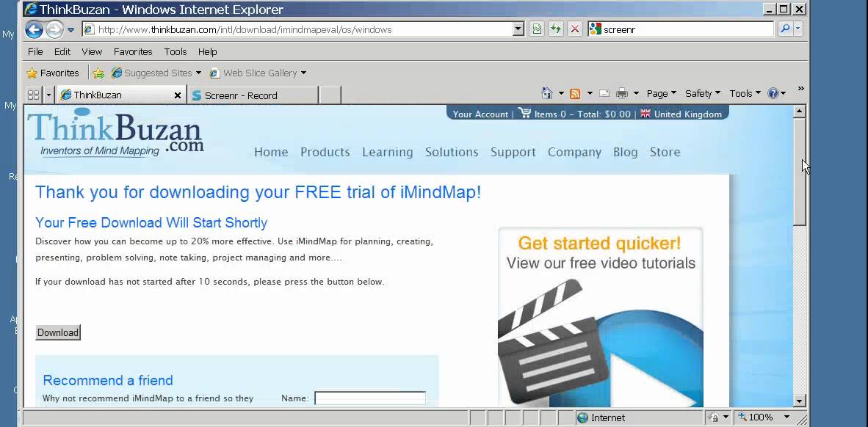Open the Products nav link
The height and width of the screenshot is (427, 868).
(x=325, y=152)
